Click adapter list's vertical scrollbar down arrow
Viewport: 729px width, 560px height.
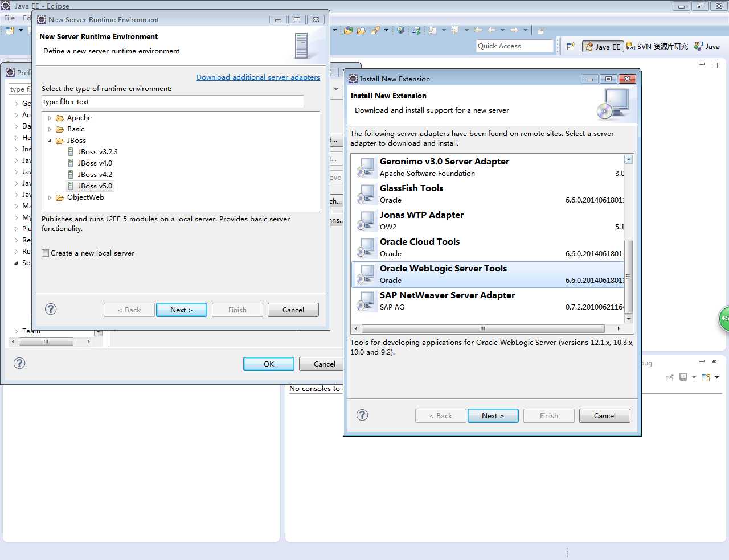629,319
